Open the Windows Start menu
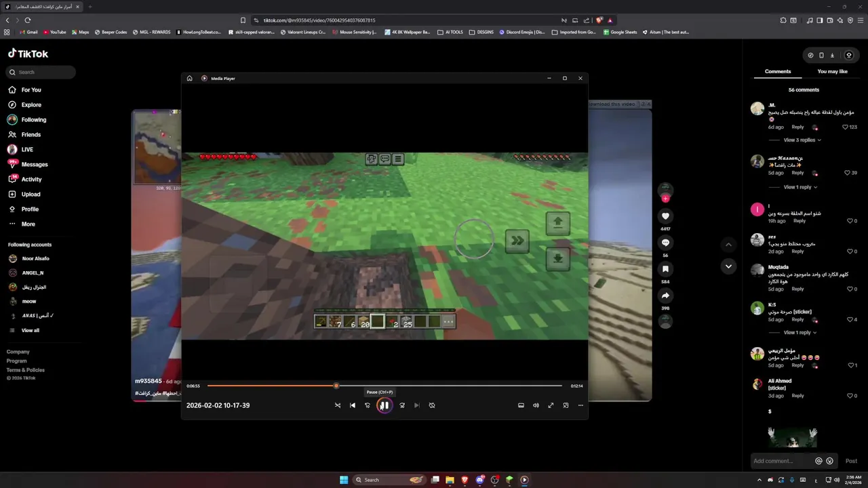 tap(344, 480)
